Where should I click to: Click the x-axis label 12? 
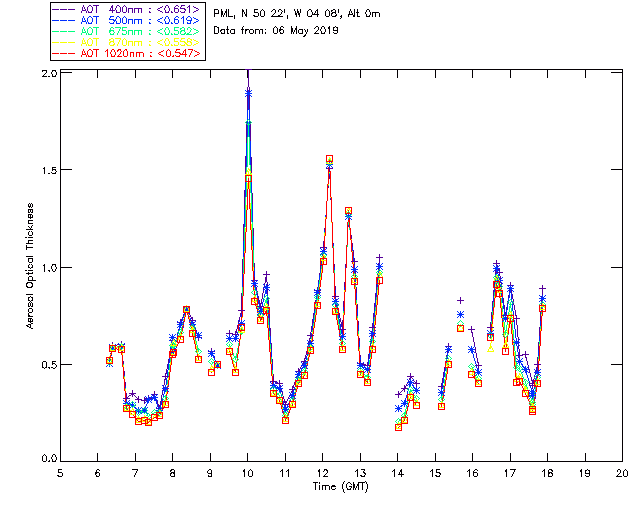[x=322, y=473]
